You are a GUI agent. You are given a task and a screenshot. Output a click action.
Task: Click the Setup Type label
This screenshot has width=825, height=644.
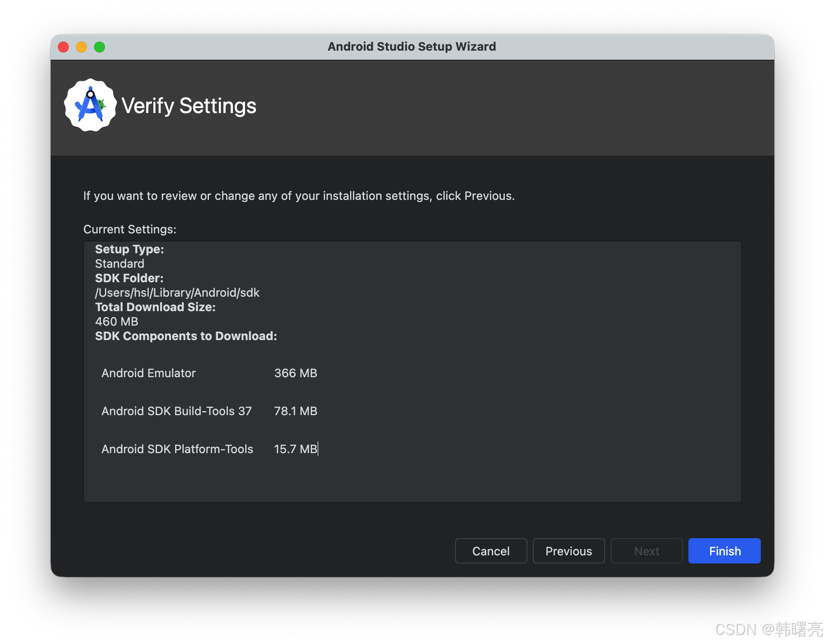coord(129,249)
